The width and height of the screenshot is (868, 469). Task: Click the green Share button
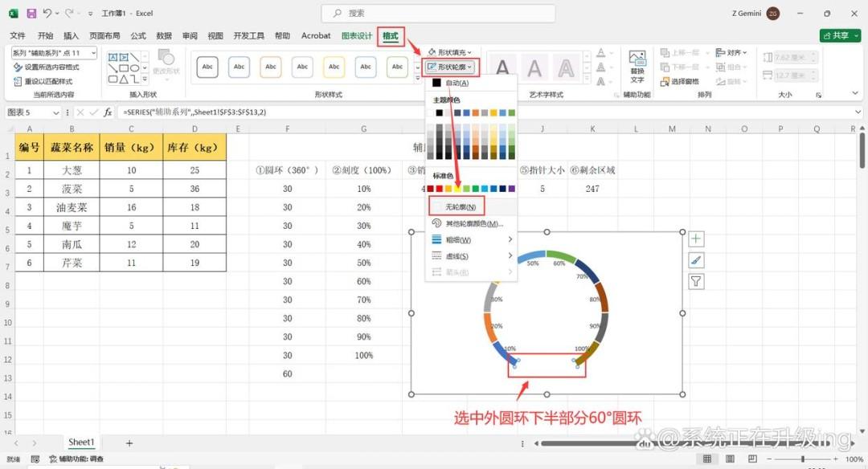[x=841, y=35]
